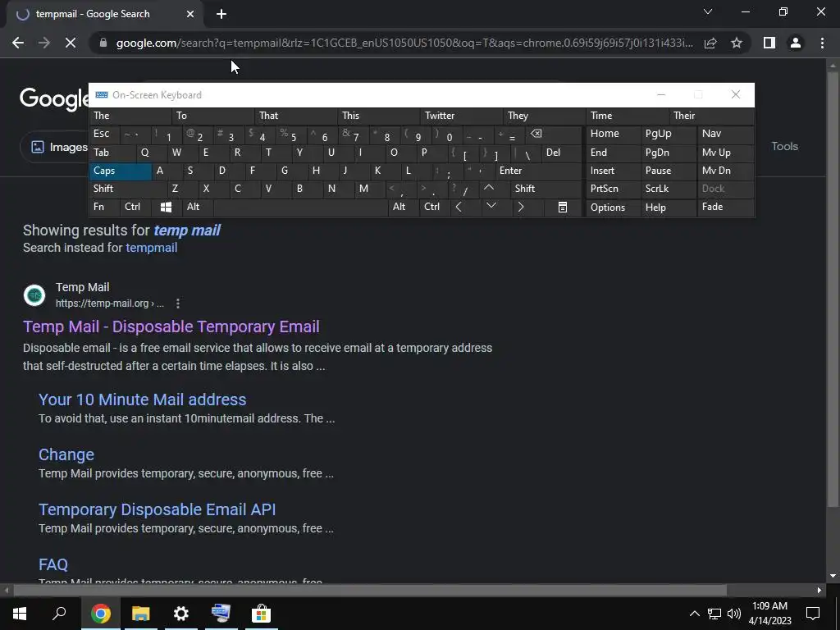Image resolution: width=840 pixels, height=630 pixels.
Task: Open the search Tools menu
Action: [784, 146]
